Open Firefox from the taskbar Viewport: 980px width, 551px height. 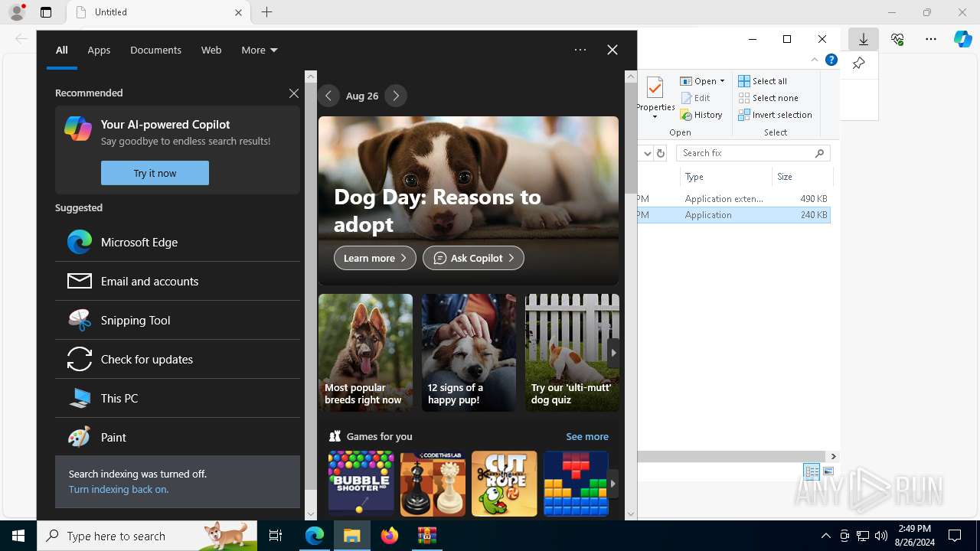tap(390, 536)
